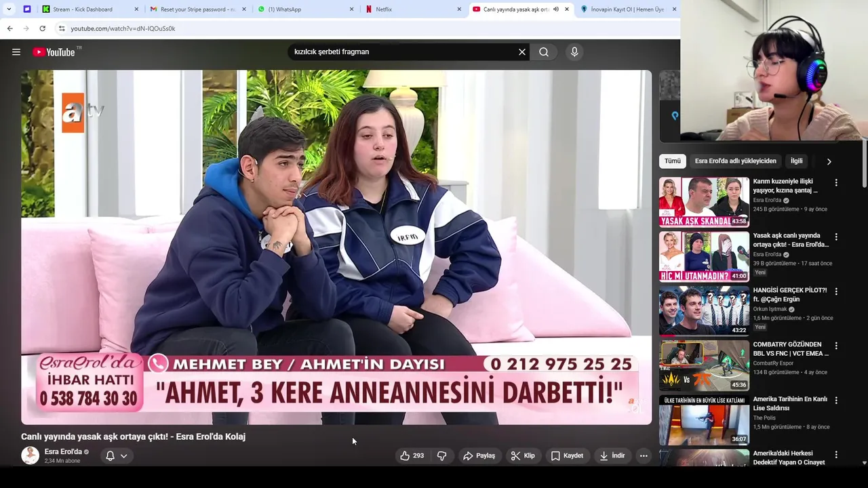Open more actions ellipsis below video

[x=644, y=456]
